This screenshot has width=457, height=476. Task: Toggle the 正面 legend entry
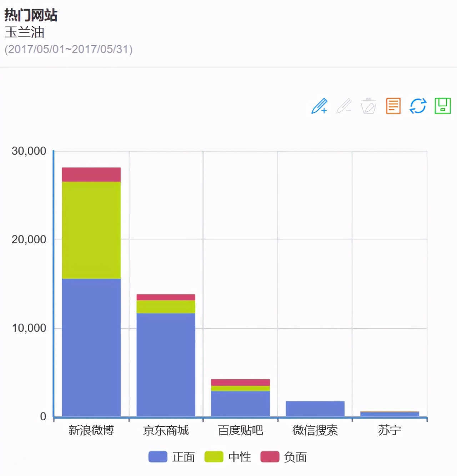[182, 457]
